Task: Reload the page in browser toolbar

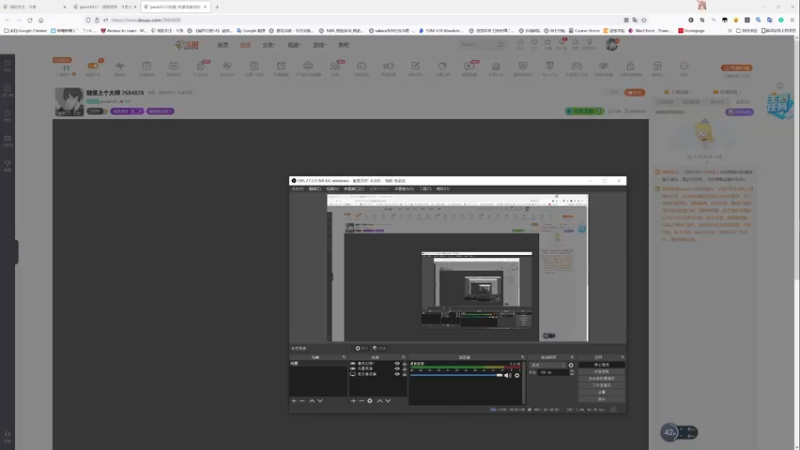Action: [x=30, y=20]
